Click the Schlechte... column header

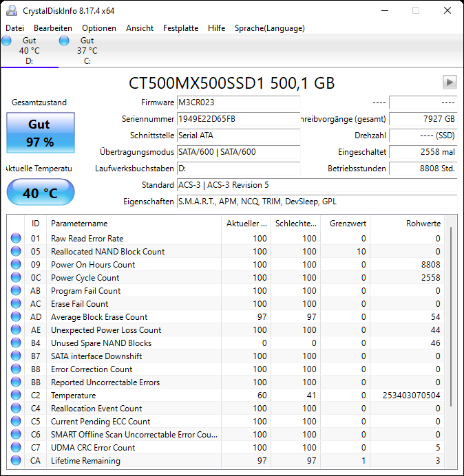click(x=295, y=224)
